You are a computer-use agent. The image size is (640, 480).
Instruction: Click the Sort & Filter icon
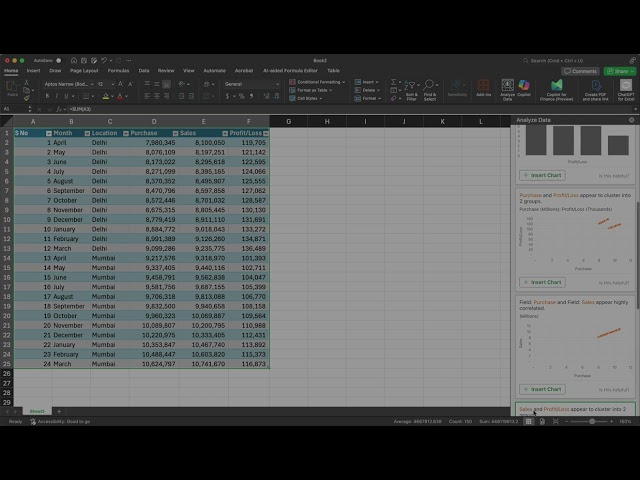coord(411,90)
